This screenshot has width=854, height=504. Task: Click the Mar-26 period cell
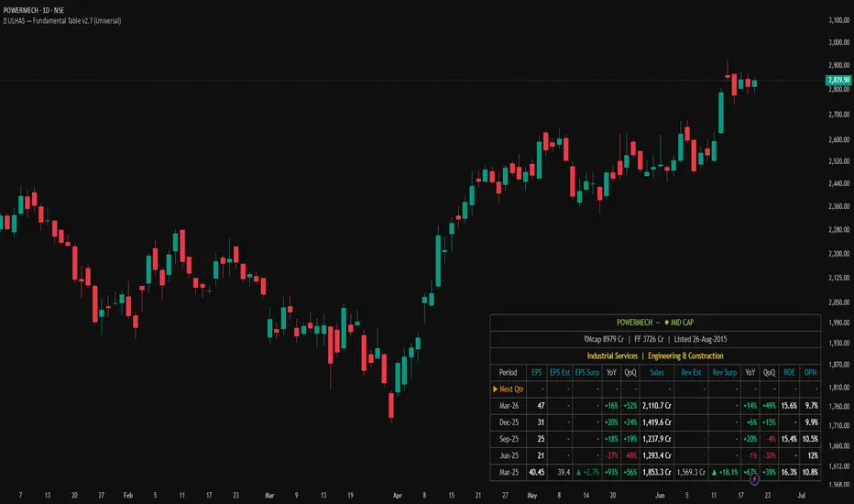pos(509,406)
